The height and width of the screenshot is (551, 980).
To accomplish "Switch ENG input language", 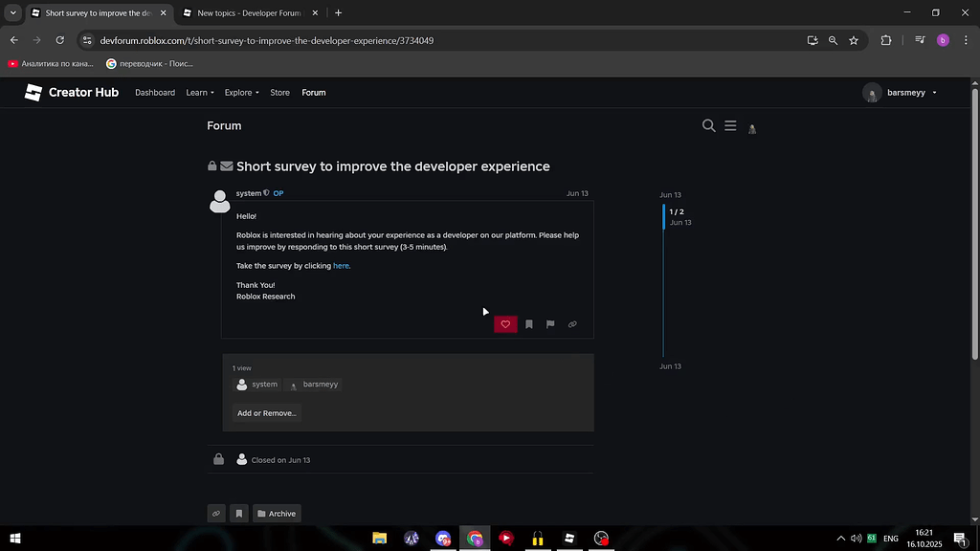I will point(891,539).
